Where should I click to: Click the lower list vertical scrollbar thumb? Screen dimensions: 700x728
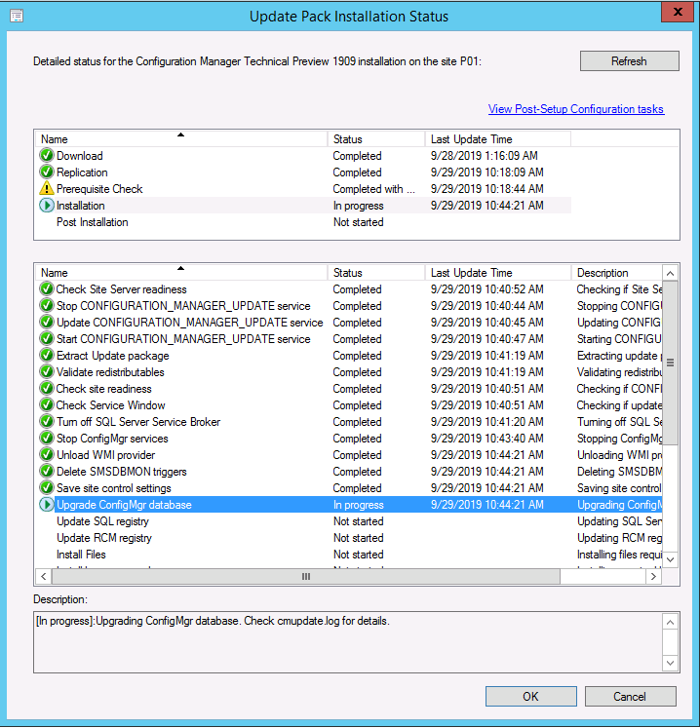tap(670, 363)
